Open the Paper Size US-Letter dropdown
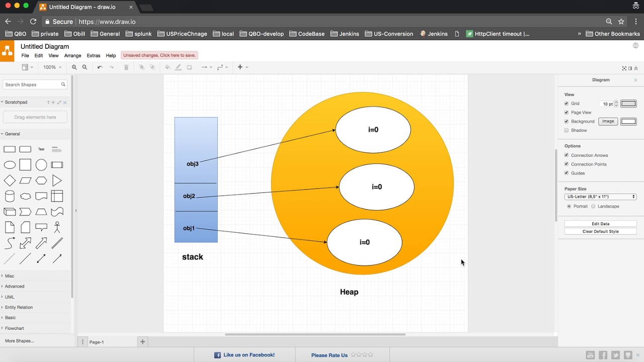644x362 pixels. pos(601,197)
